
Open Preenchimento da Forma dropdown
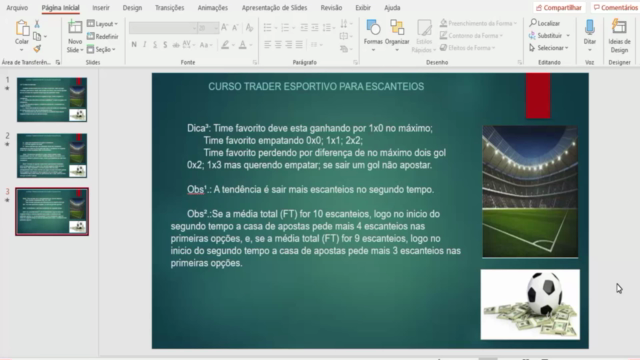pyautogui.click(x=478, y=23)
